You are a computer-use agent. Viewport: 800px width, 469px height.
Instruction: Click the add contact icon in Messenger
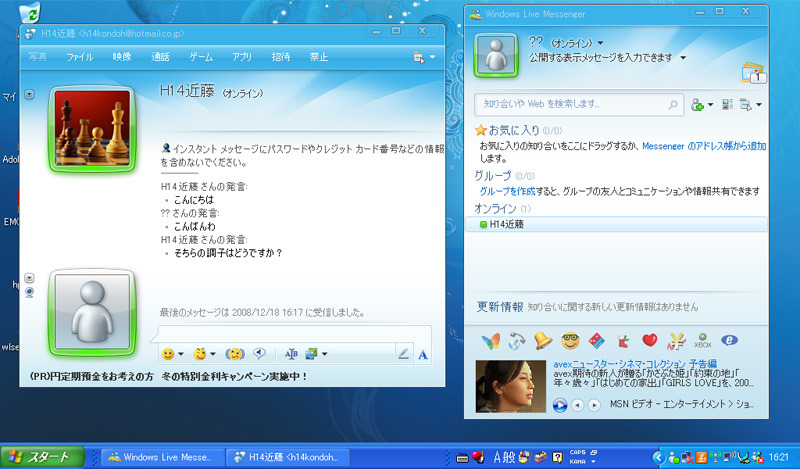coord(697,105)
